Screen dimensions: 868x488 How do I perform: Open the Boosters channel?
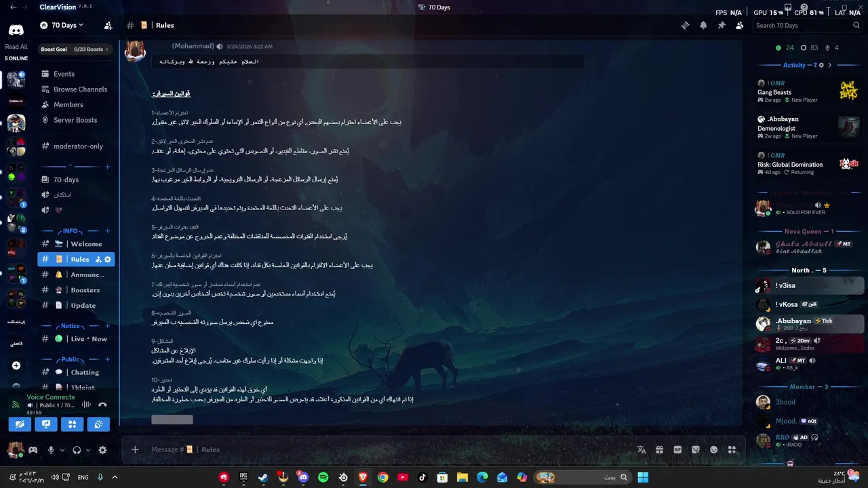click(x=76, y=290)
